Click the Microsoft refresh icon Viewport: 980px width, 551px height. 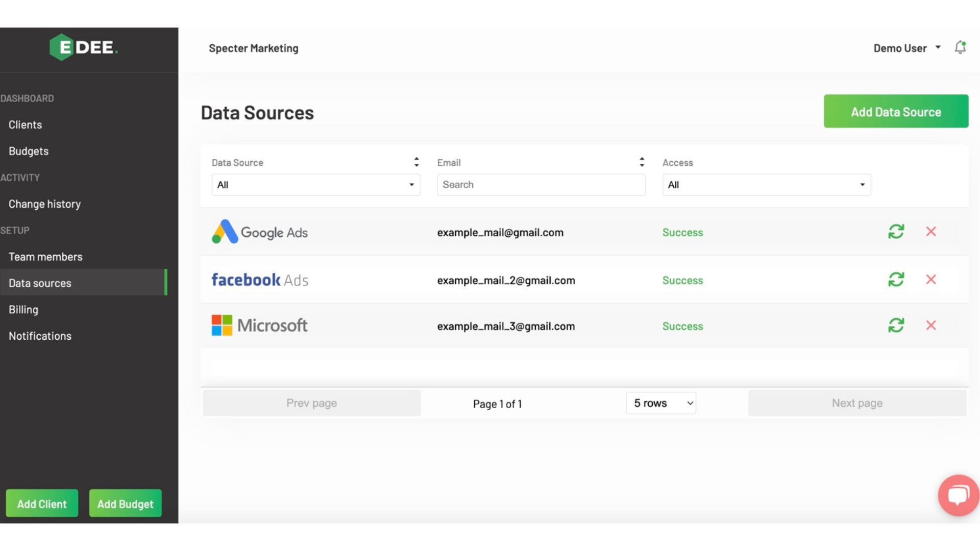point(896,325)
